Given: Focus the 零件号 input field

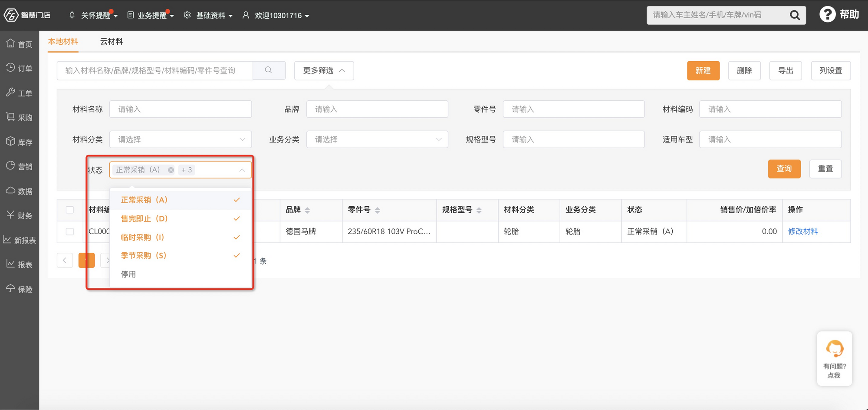Looking at the screenshot, I should click(x=574, y=109).
